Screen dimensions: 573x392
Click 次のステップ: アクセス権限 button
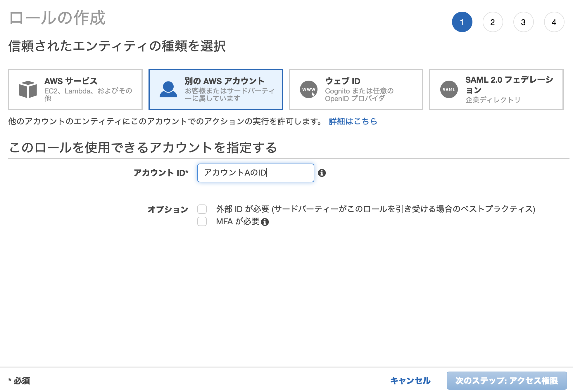[507, 381]
